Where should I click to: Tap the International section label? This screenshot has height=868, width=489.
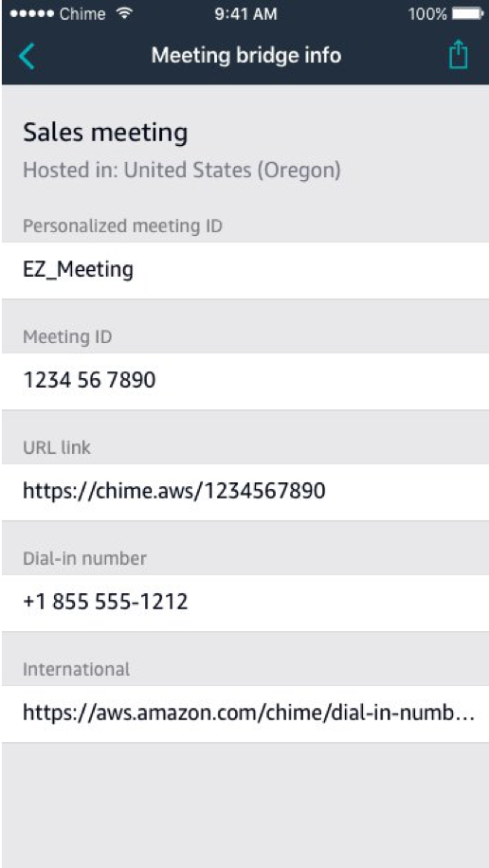pyautogui.click(x=77, y=669)
